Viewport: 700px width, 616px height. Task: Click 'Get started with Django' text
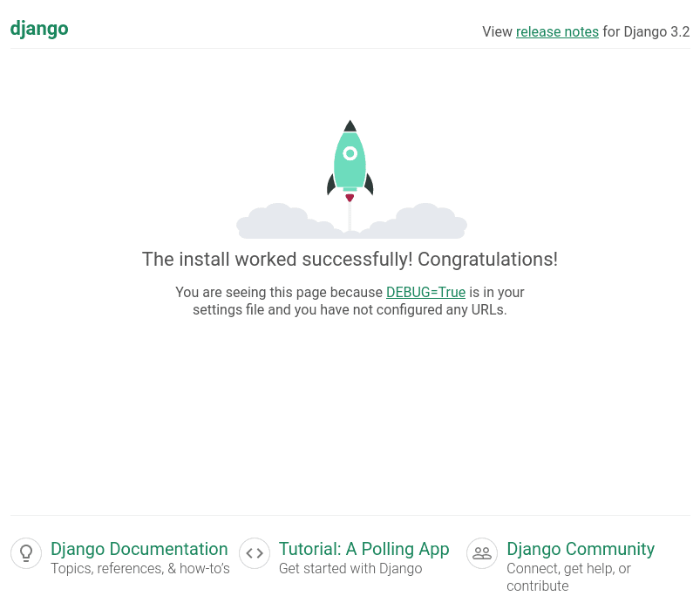click(x=350, y=569)
